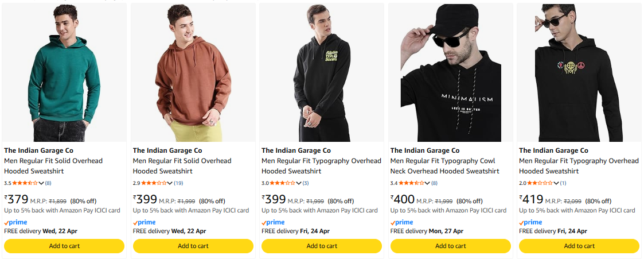
Task: Add ₹379 green sweatshirt to cart
Action: tap(64, 246)
